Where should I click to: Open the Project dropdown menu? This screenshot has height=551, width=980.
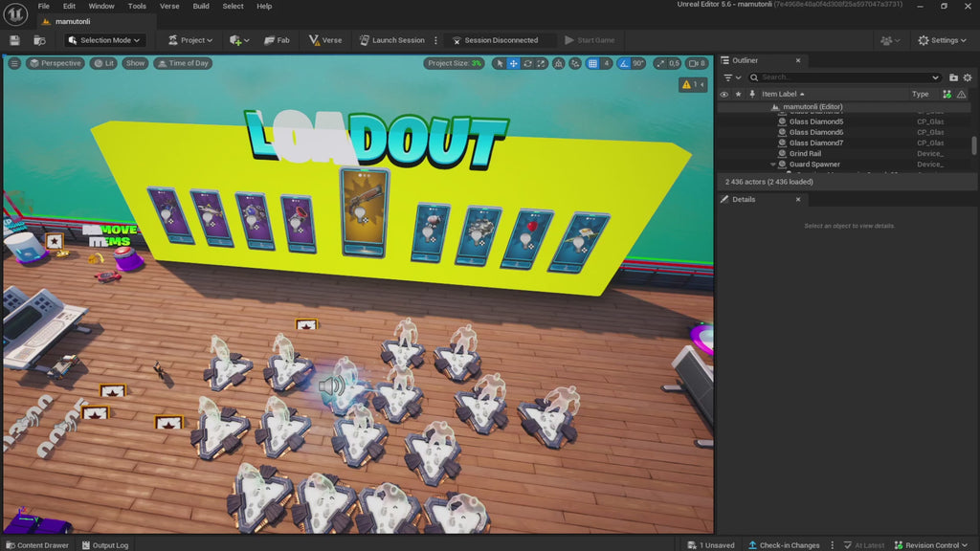190,40
